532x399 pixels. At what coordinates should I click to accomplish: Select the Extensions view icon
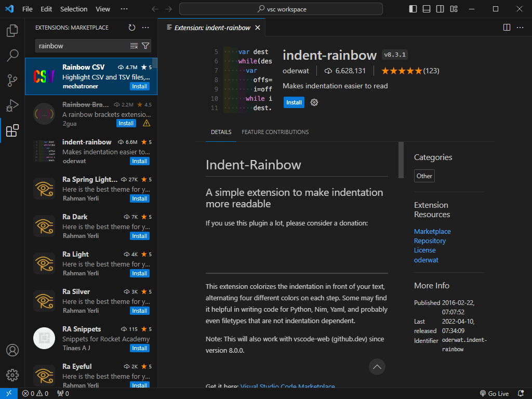click(12, 130)
